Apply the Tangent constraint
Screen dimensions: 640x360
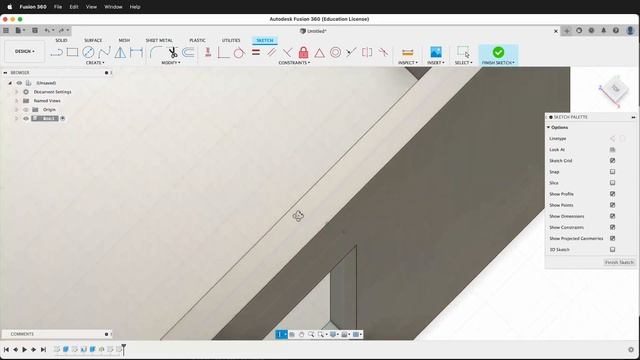coord(239,52)
